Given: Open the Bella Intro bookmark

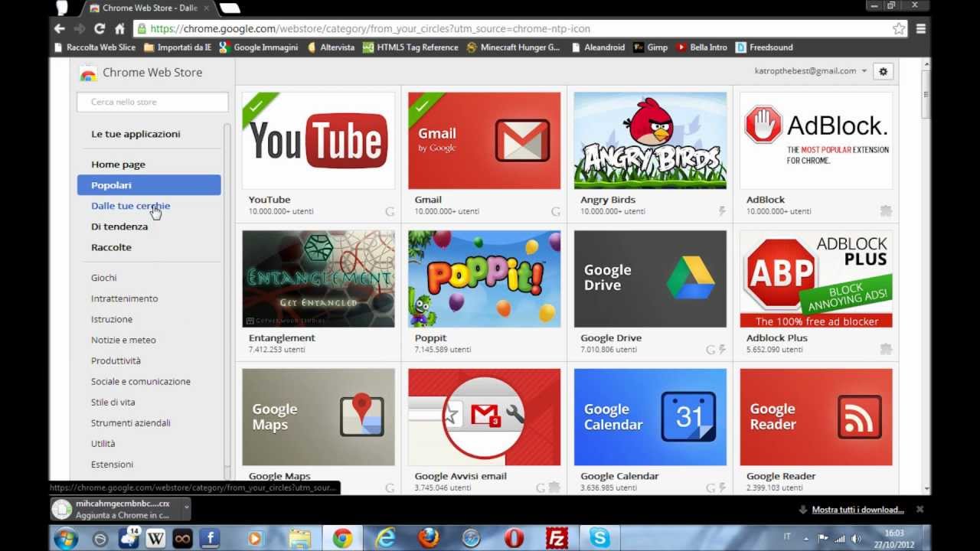Looking at the screenshot, I should (701, 47).
